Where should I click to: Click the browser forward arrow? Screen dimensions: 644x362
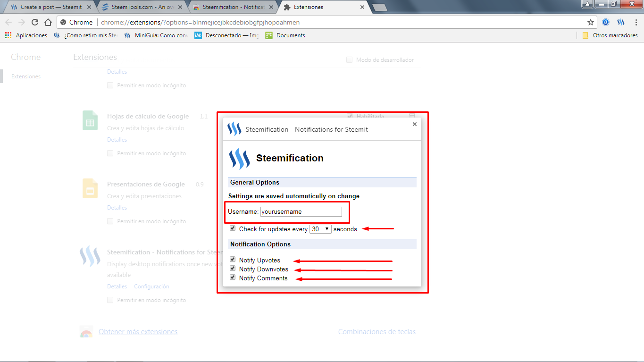pyautogui.click(x=22, y=22)
